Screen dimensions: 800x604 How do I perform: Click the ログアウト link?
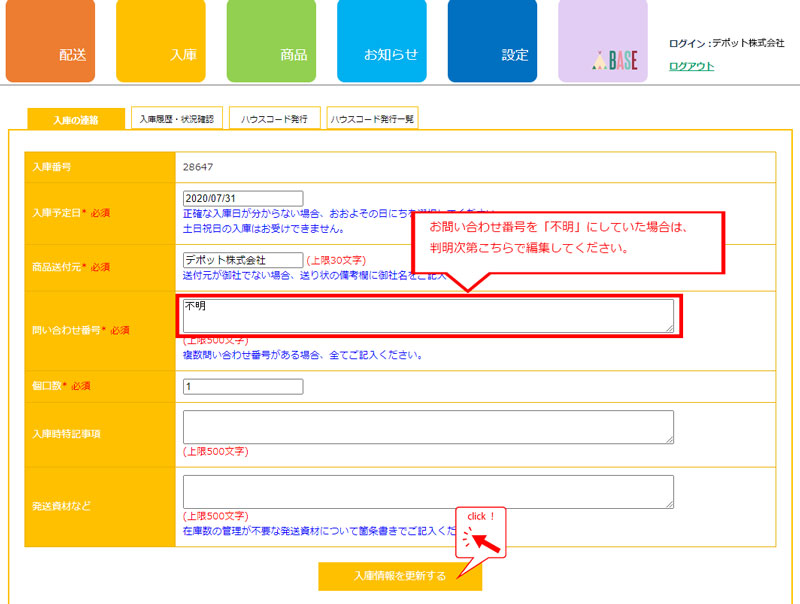691,66
